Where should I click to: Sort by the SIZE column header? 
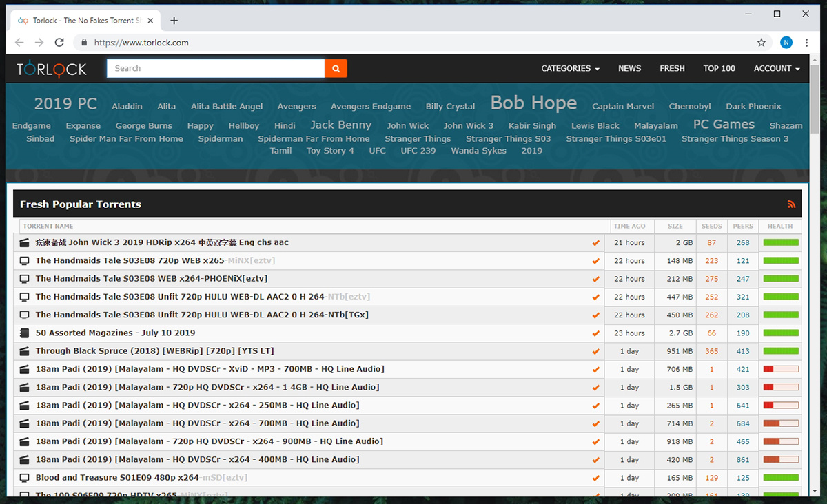pos(675,226)
